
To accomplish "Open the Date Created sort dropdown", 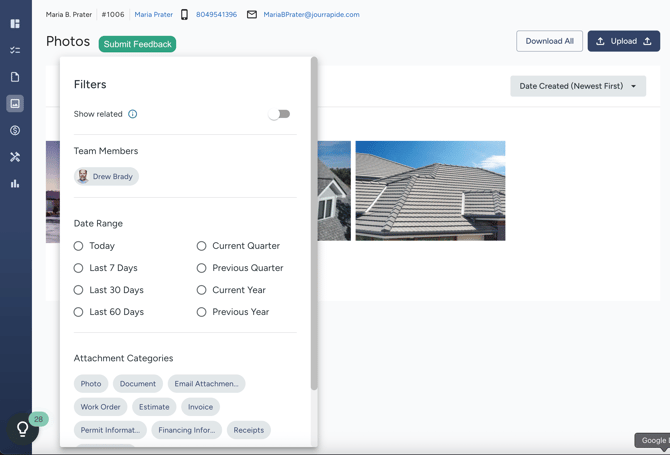I will pyautogui.click(x=577, y=86).
